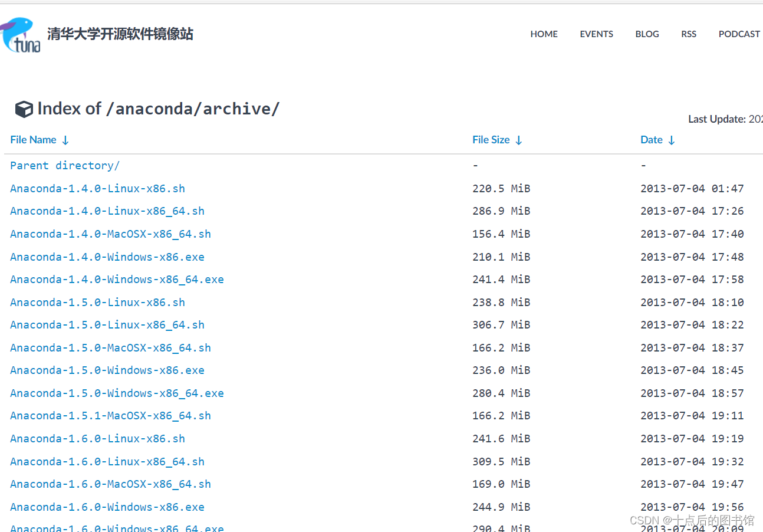Open the RSS menu item
The image size is (763, 532).
tap(689, 34)
